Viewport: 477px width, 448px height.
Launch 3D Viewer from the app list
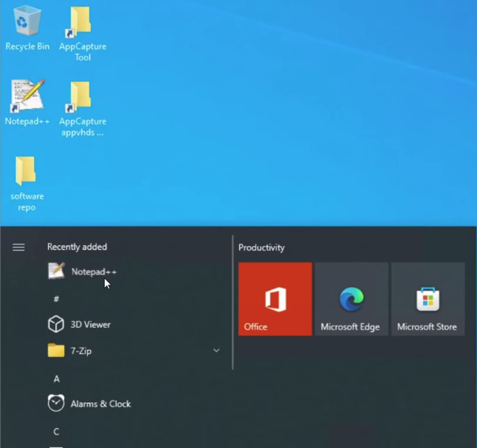(x=90, y=324)
